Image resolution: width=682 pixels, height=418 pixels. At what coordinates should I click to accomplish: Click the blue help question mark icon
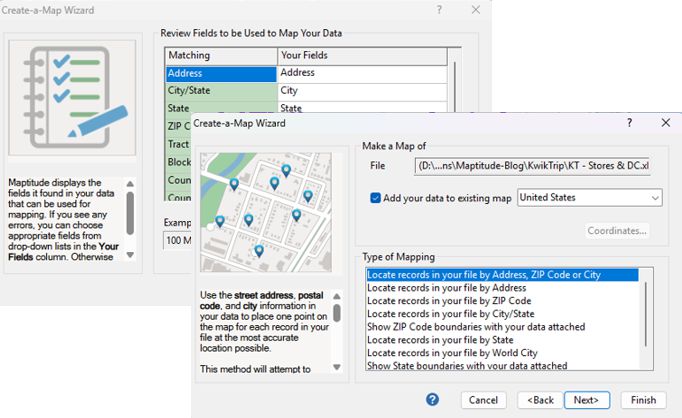pos(432,399)
